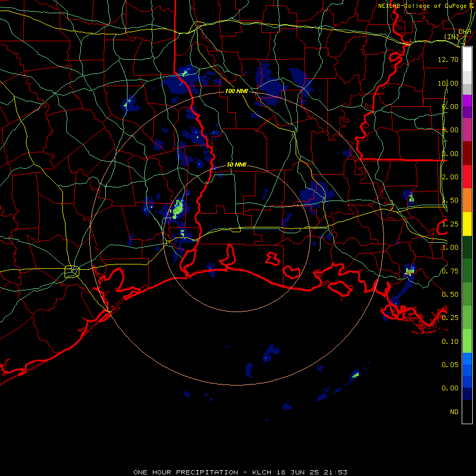Click the dark maroon swatch in the color scale

[467, 153]
